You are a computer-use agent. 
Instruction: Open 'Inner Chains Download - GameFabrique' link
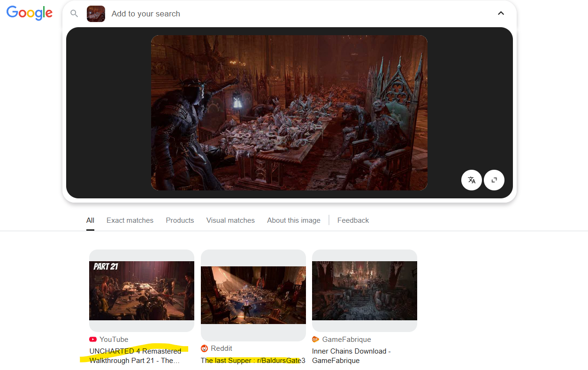(351, 356)
